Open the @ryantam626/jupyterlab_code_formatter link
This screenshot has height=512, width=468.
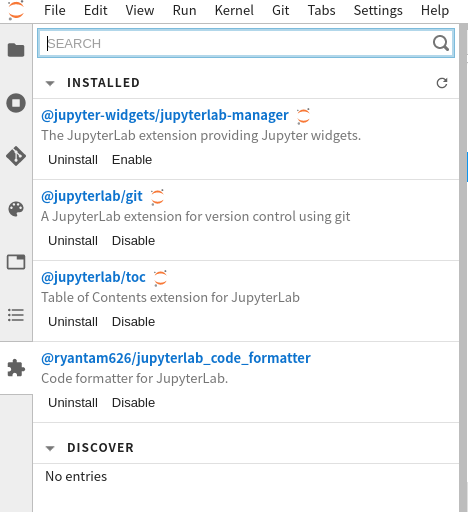(x=176, y=358)
